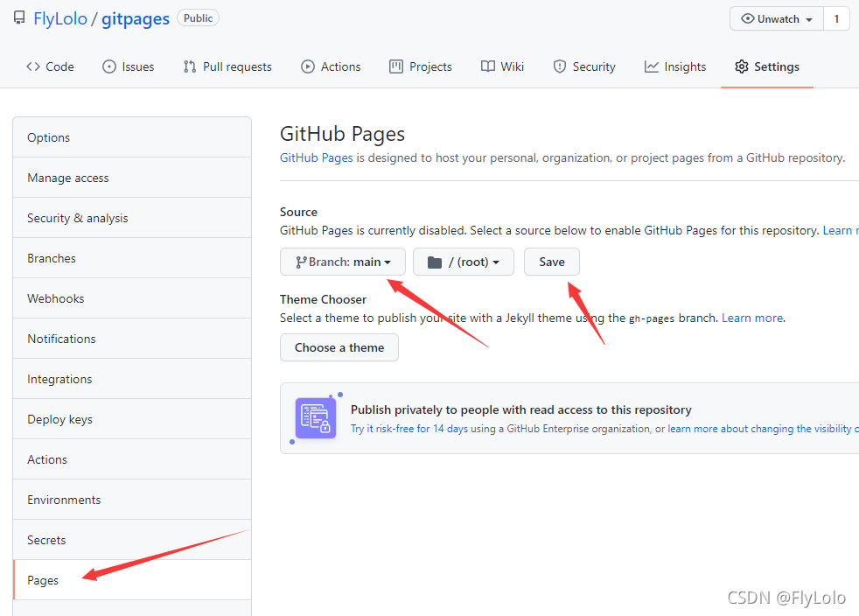Viewport: 859px width, 616px height.
Task: Go to Branches settings
Action: (x=132, y=258)
